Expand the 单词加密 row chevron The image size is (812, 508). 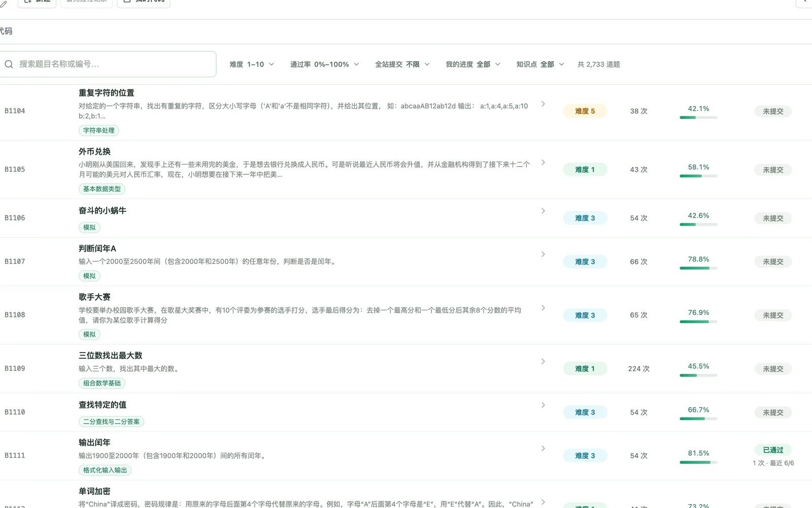[543, 502]
